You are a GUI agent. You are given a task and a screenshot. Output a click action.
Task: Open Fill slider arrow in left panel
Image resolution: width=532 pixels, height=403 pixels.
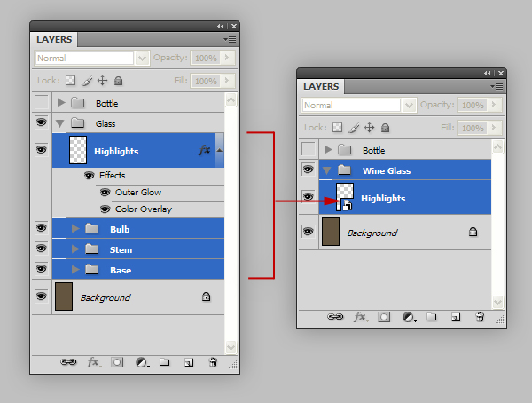pyautogui.click(x=227, y=81)
